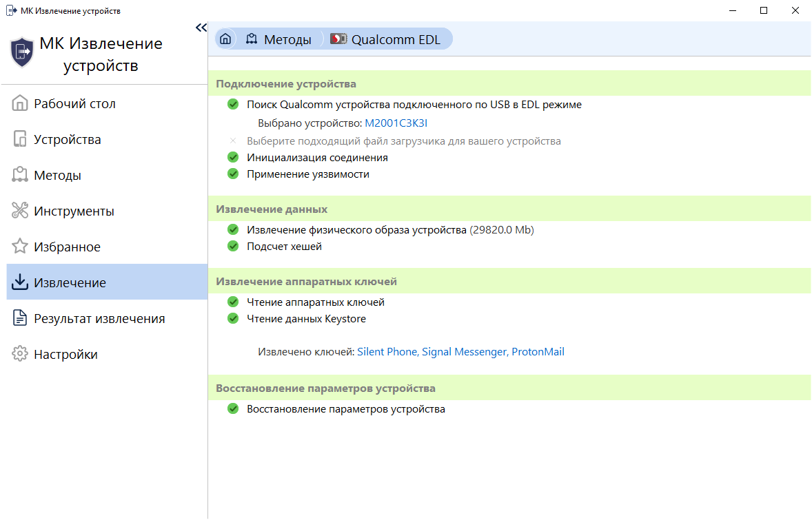812x520 pixels.
Task: Open Методы breadcrumb item
Action: point(279,39)
